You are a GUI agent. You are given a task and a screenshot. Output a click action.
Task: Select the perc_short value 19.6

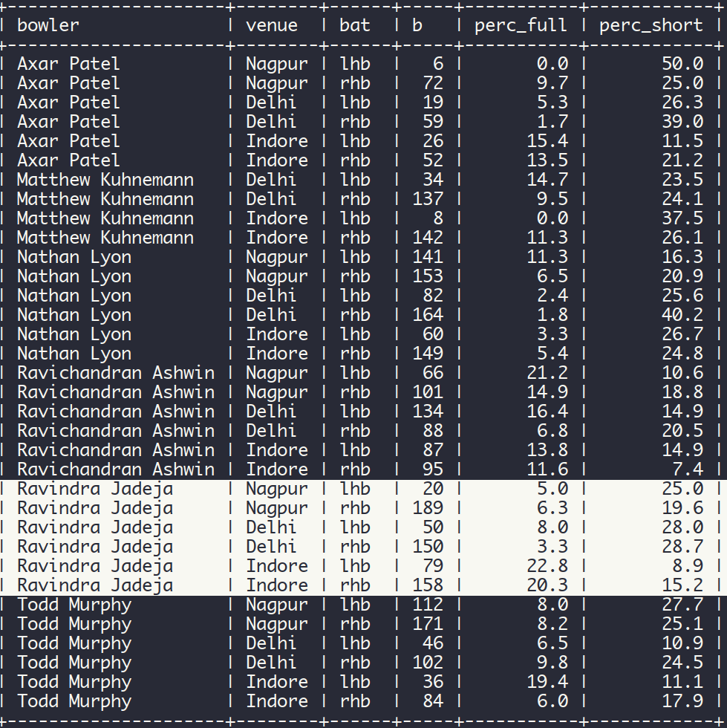(x=682, y=508)
